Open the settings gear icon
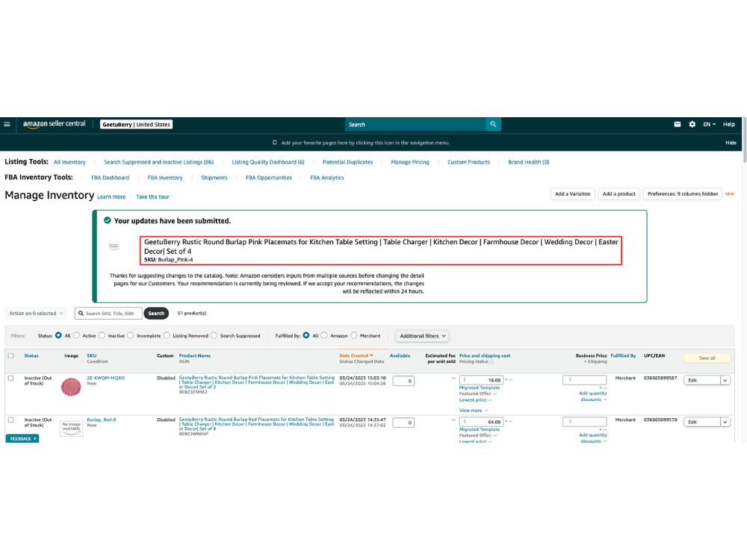Viewport: 747px width, 560px height. [x=692, y=124]
